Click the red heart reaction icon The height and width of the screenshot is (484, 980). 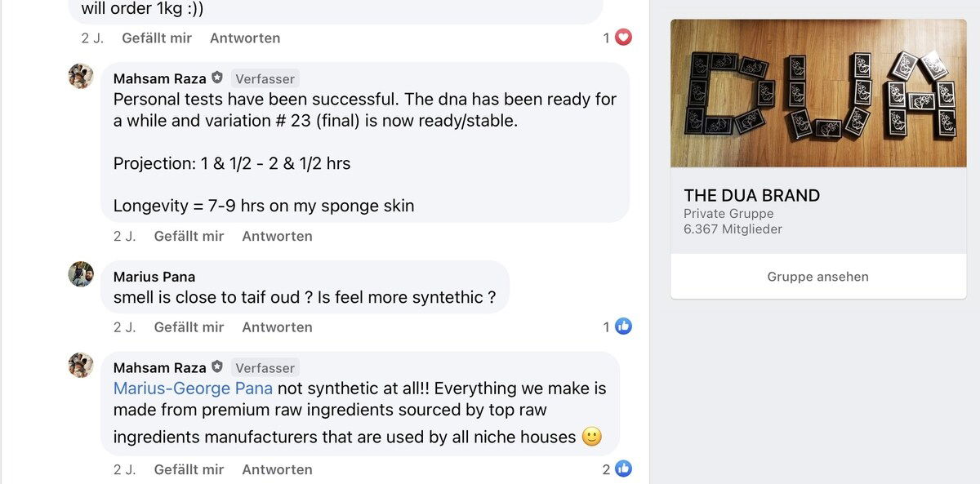coord(623,38)
